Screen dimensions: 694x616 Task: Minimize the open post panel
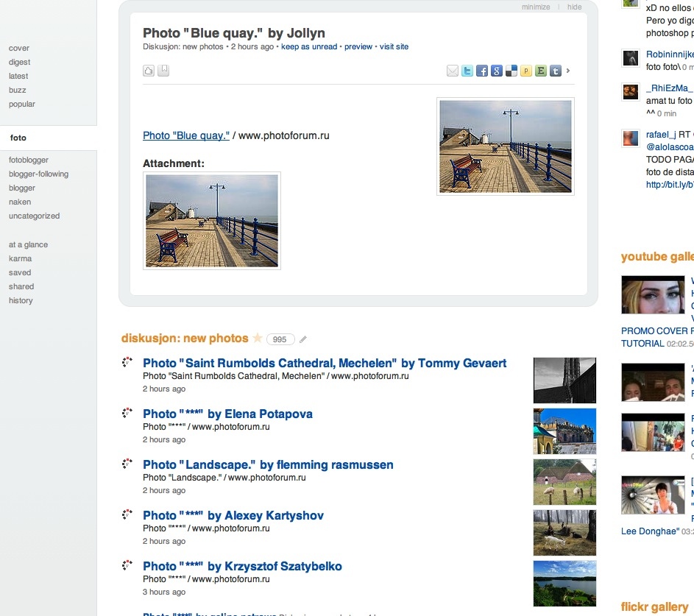tap(536, 7)
